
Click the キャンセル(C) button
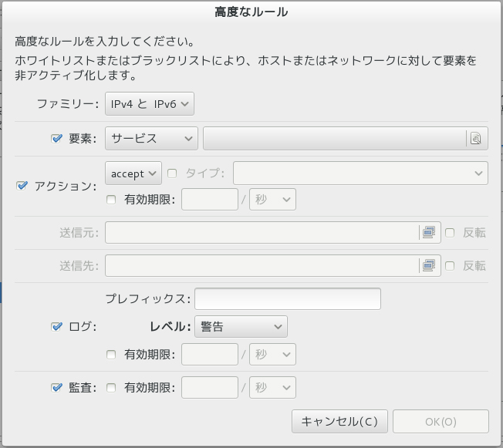[x=339, y=422]
